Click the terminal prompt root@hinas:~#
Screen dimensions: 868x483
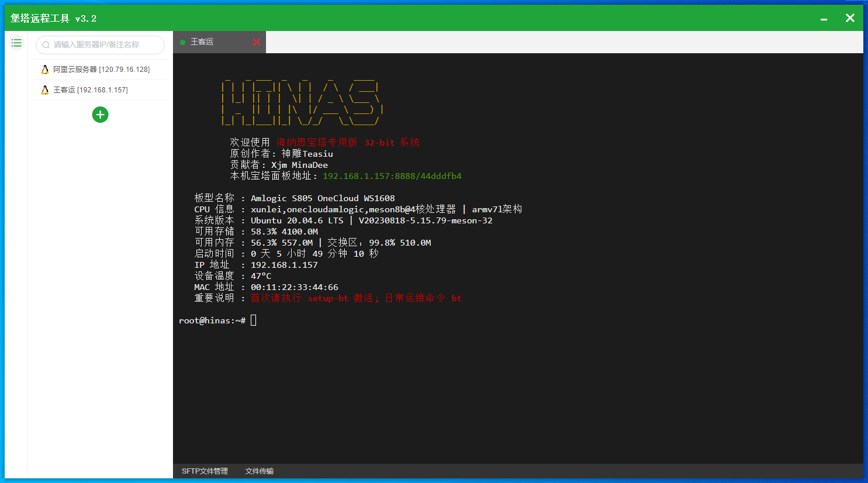(x=212, y=320)
